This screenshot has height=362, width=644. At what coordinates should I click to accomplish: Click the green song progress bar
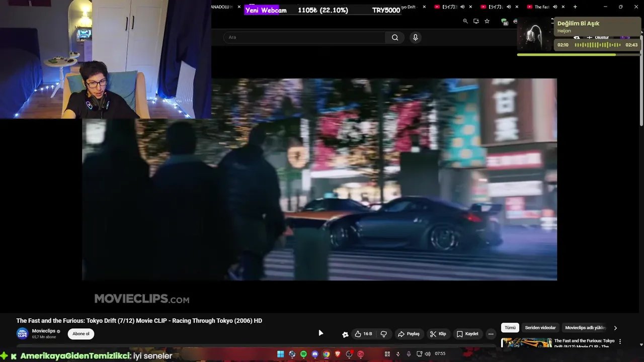tap(579, 54)
